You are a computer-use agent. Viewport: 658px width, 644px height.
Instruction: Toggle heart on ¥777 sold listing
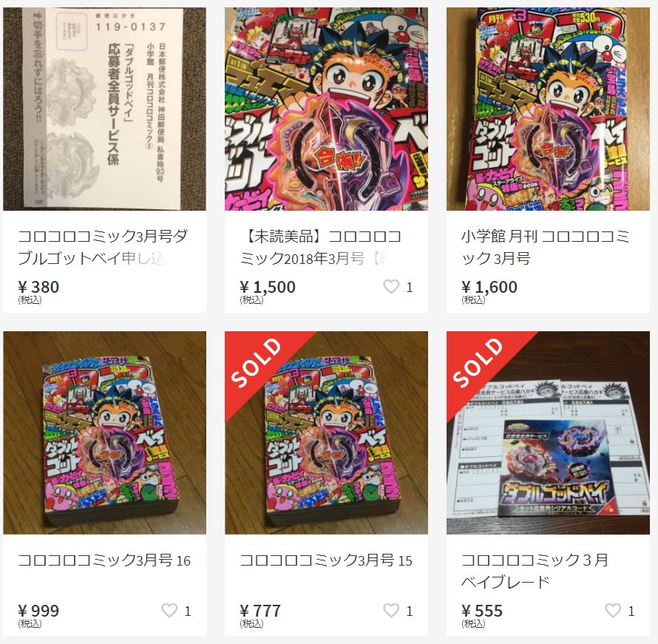[x=391, y=611]
